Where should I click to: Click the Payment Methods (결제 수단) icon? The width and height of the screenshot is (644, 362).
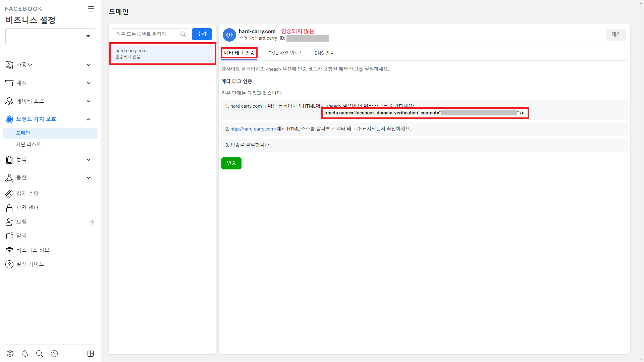point(9,194)
